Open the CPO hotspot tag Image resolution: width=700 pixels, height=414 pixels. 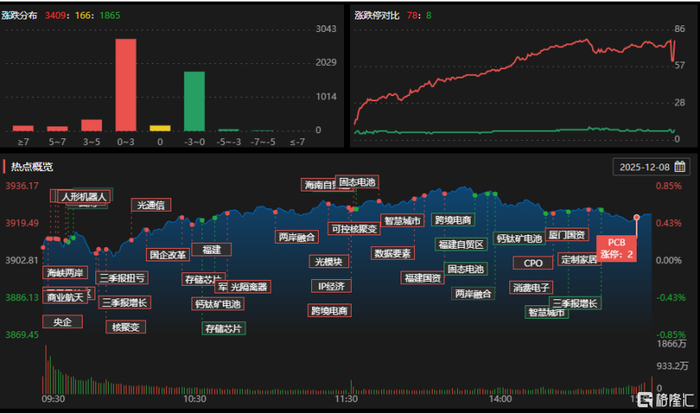tap(533, 263)
